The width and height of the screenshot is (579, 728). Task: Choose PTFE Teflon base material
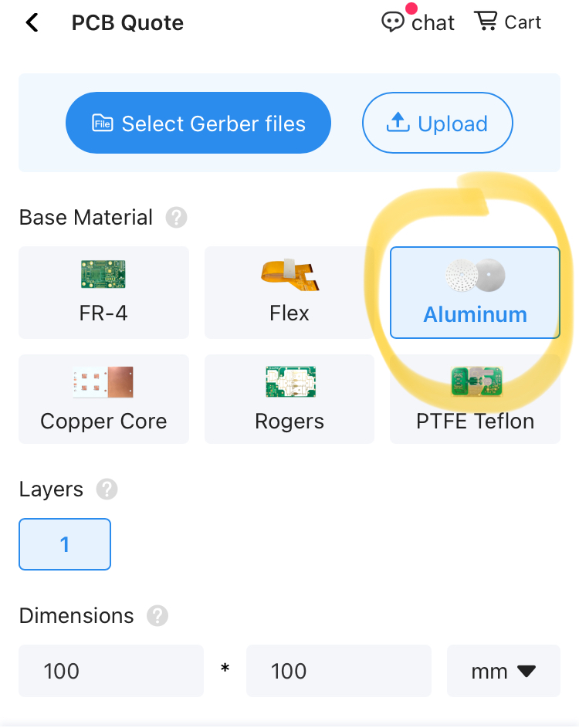475,399
